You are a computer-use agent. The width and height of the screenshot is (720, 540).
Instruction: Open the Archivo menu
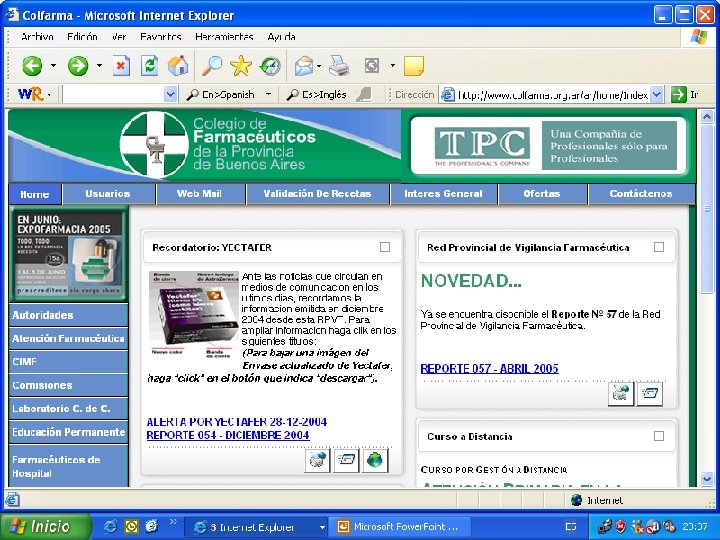pos(37,37)
